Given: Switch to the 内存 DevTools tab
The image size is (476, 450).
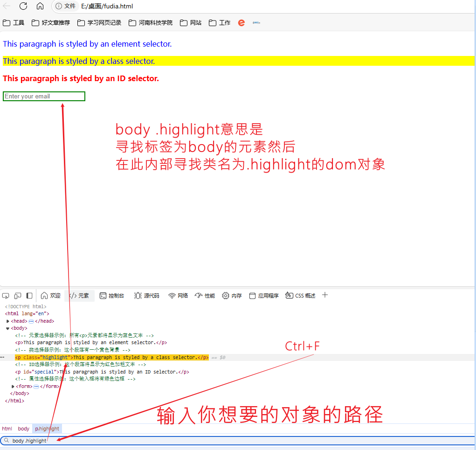Looking at the screenshot, I should point(232,296).
